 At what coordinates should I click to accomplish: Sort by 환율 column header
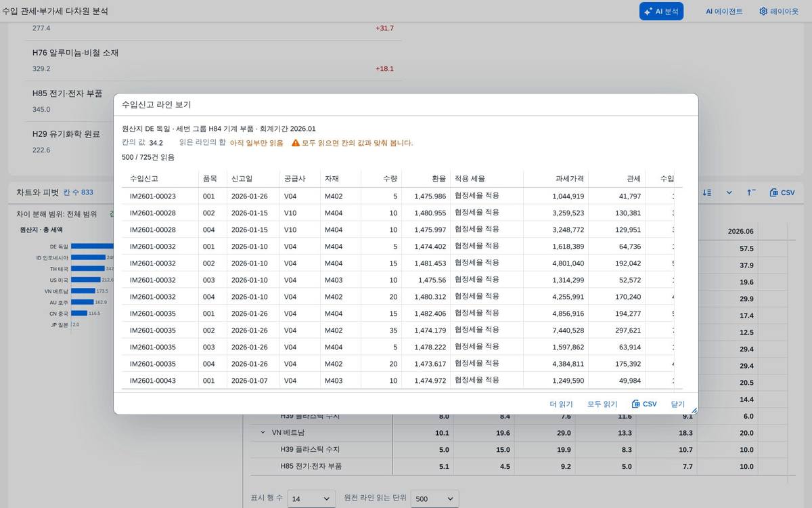[x=426, y=179]
